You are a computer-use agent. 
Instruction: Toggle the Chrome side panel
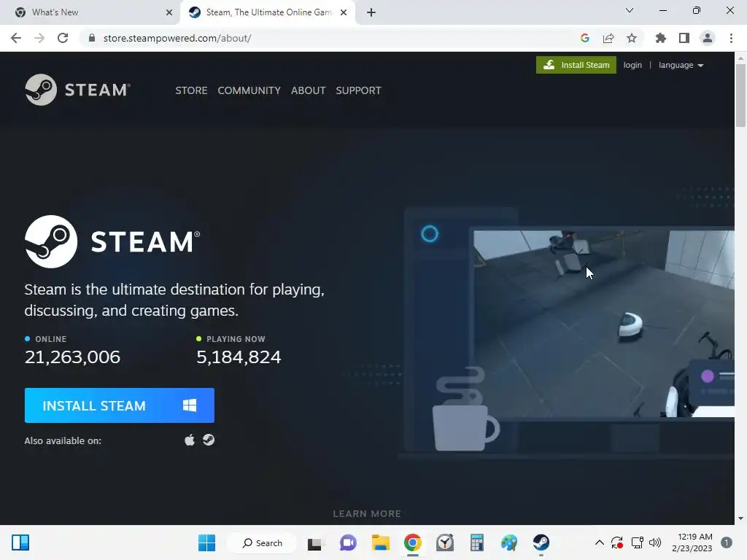[x=684, y=38]
